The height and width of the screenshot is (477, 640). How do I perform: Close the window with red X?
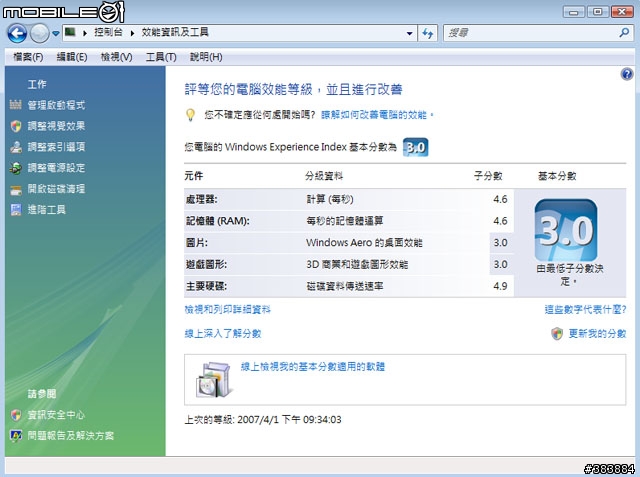click(x=622, y=12)
